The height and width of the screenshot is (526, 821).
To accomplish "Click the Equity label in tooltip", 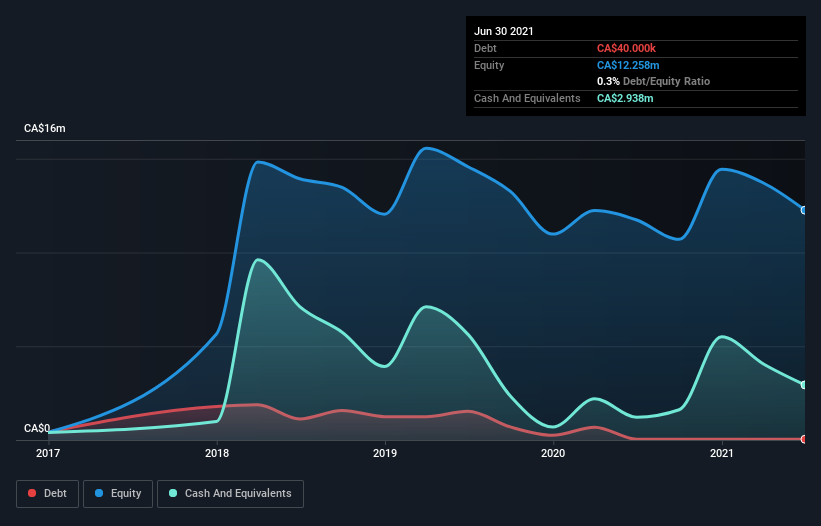I will 489,65.
